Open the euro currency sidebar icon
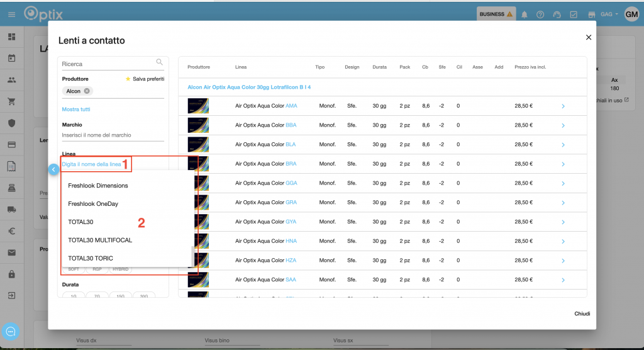This screenshot has height=350, width=644. (x=11, y=231)
